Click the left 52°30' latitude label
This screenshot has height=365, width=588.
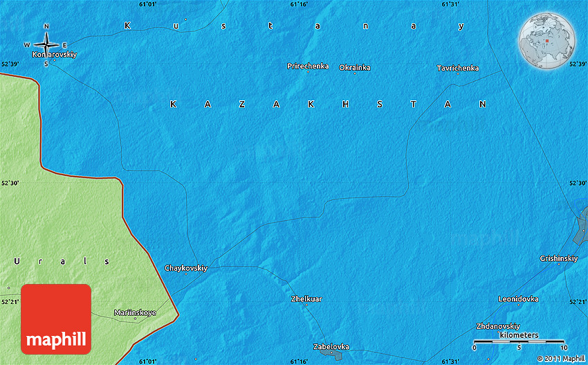[x=10, y=184]
